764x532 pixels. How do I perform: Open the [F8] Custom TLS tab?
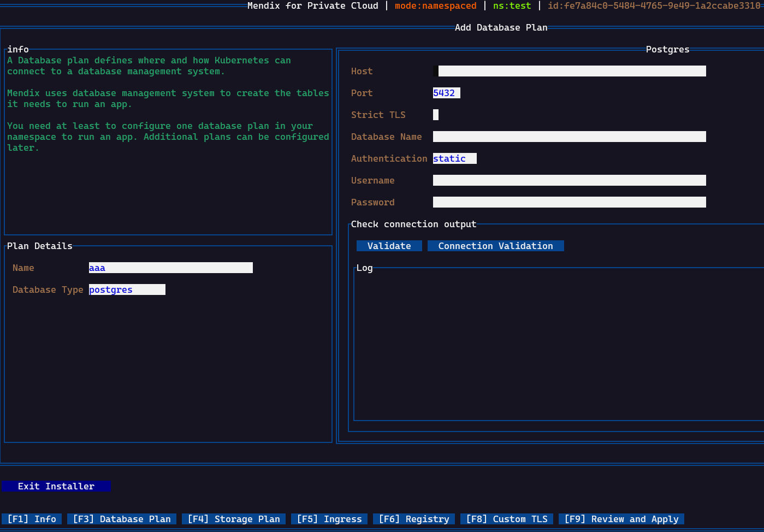[507, 519]
